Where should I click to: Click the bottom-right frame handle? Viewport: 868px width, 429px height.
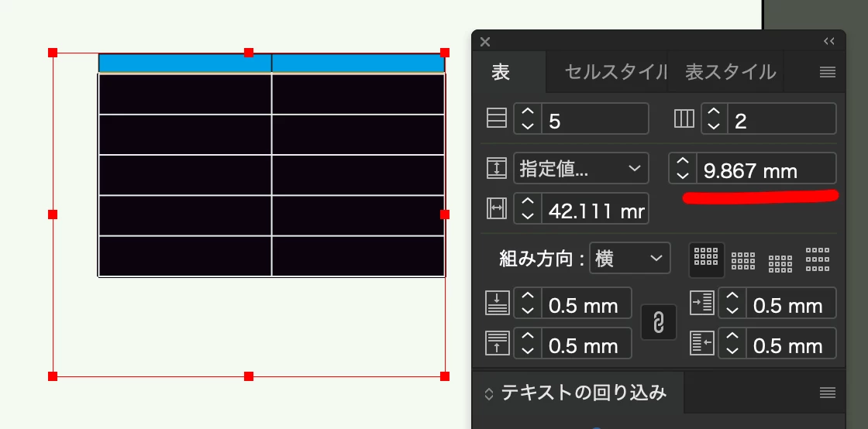pos(445,376)
